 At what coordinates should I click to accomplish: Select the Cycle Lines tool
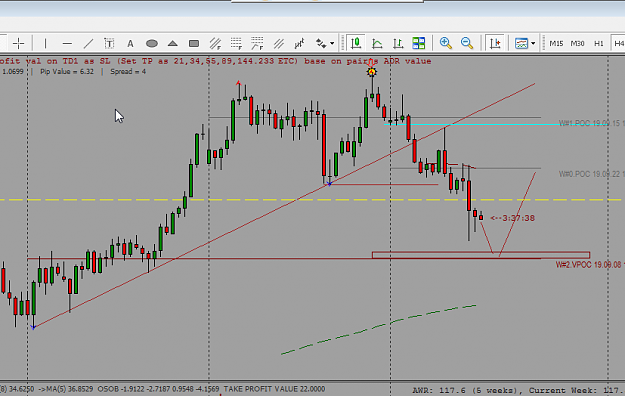pos(299,43)
